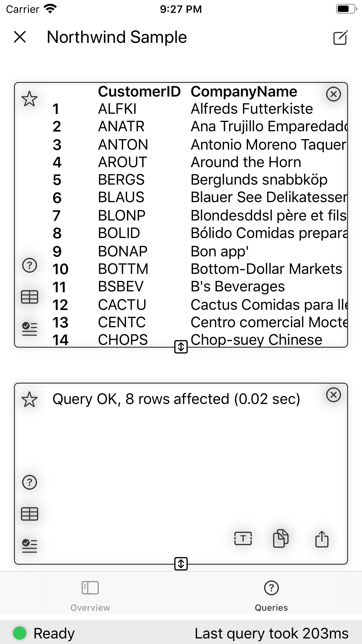Switch the customers result to table view
This screenshot has height=644, width=362.
[x=29, y=297]
